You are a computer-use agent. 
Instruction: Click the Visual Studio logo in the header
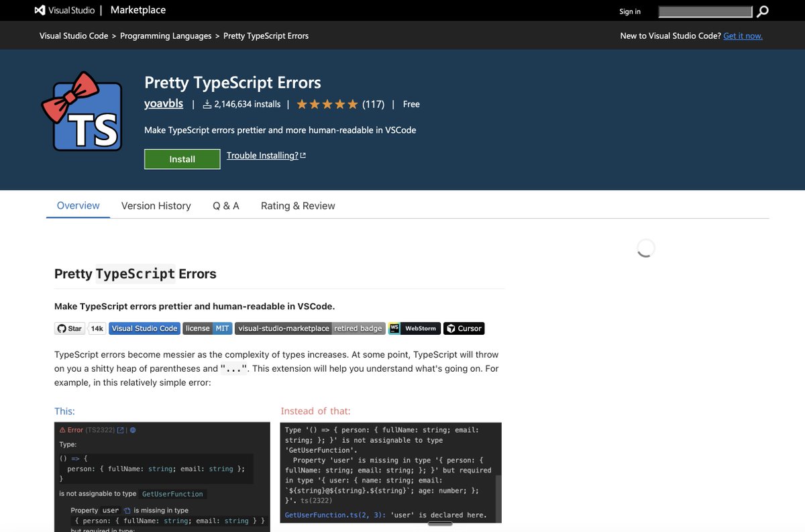[x=64, y=11]
